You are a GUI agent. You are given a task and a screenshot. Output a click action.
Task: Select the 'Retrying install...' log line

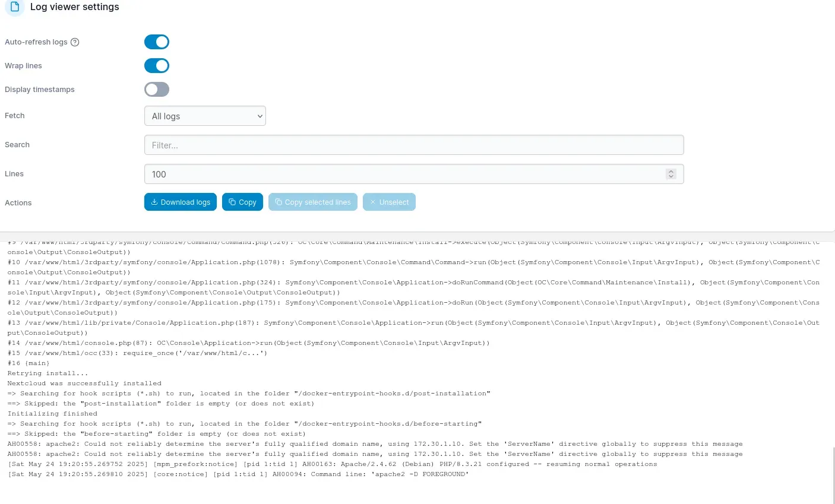tap(48, 373)
